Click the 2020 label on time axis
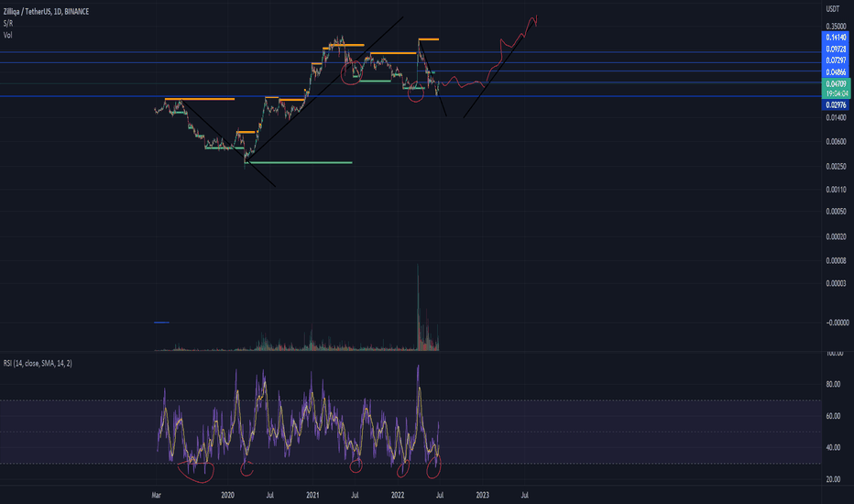 227,495
